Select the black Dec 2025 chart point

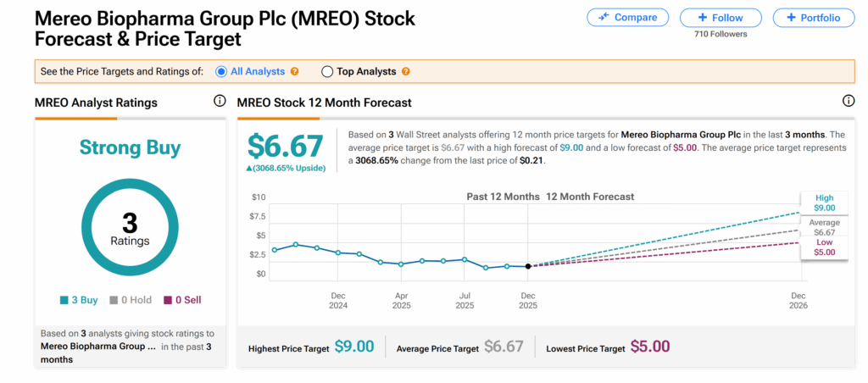(528, 266)
